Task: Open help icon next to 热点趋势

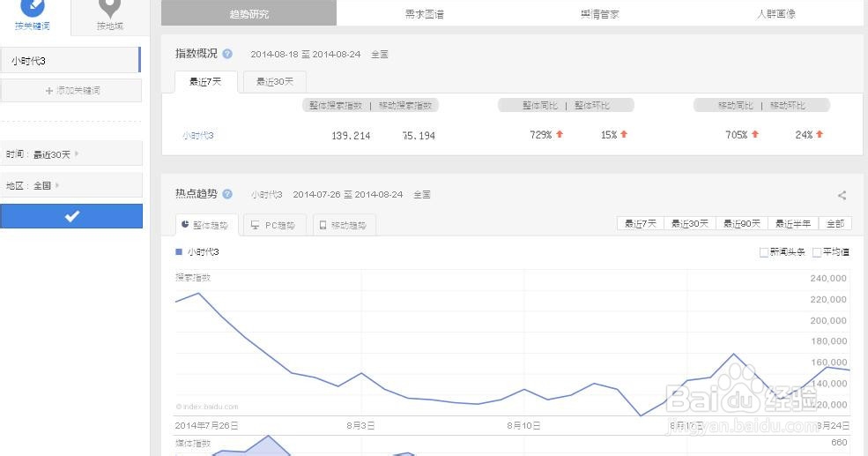Action: coord(227,194)
